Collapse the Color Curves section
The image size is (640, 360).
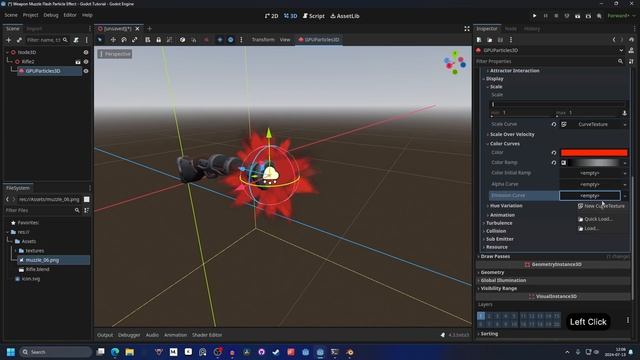(x=504, y=144)
